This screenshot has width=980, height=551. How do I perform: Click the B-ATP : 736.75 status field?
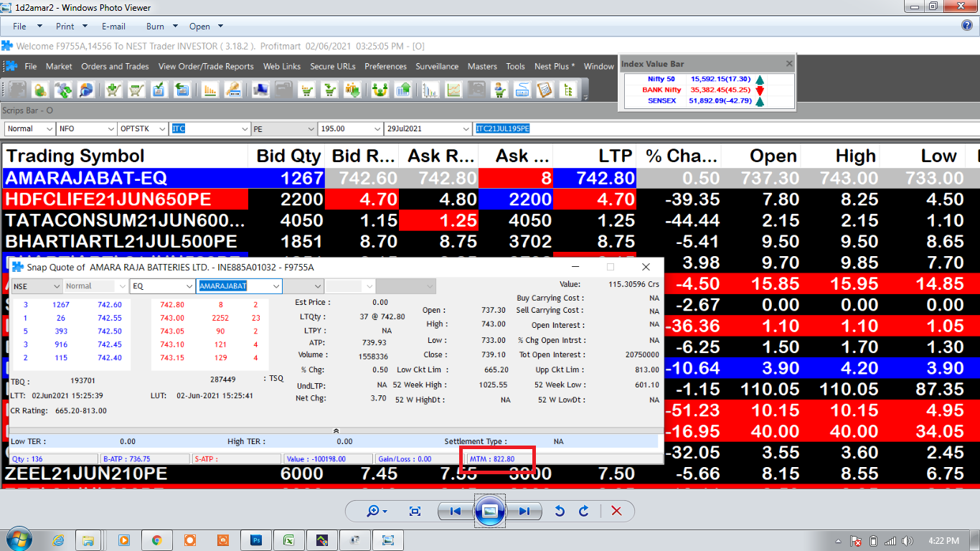pos(144,458)
